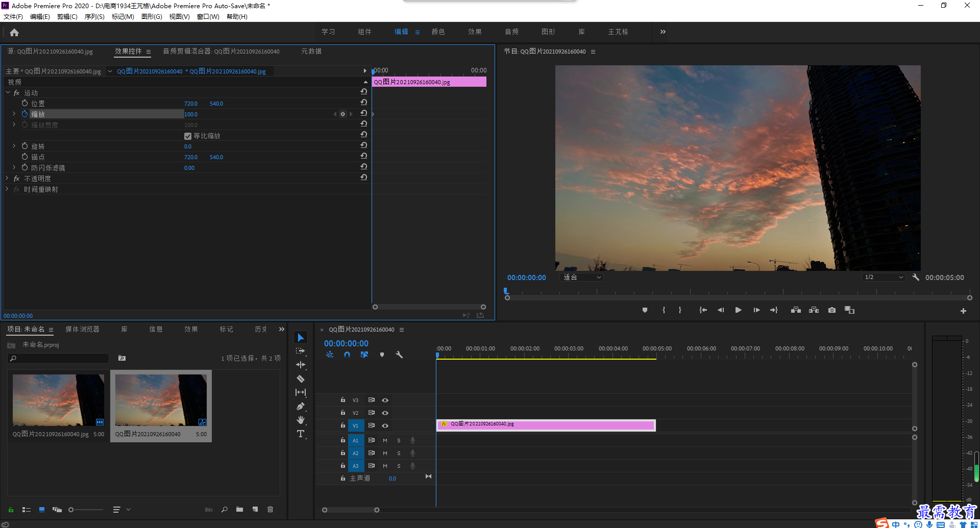This screenshot has width=980, height=528.
Task: Open playback resolution 1/2 dropdown
Action: click(x=884, y=278)
